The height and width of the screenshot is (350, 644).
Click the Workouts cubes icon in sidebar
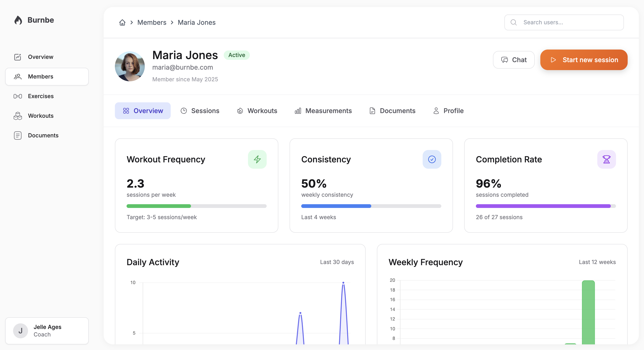click(18, 116)
